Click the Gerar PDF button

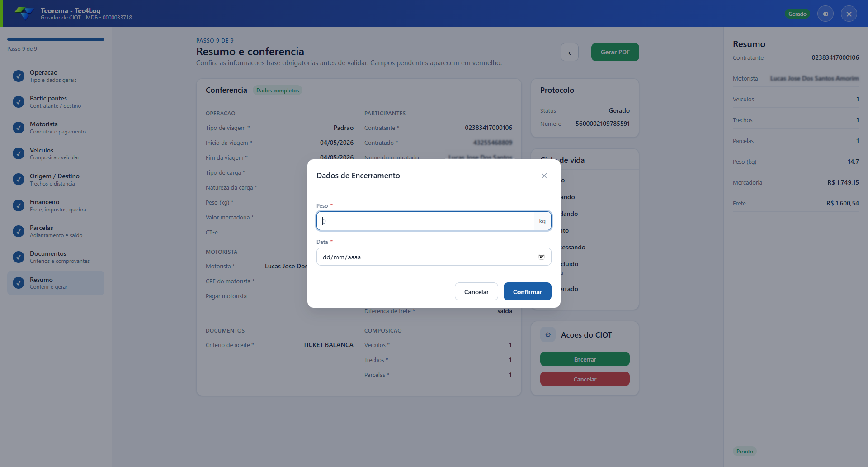click(x=615, y=52)
